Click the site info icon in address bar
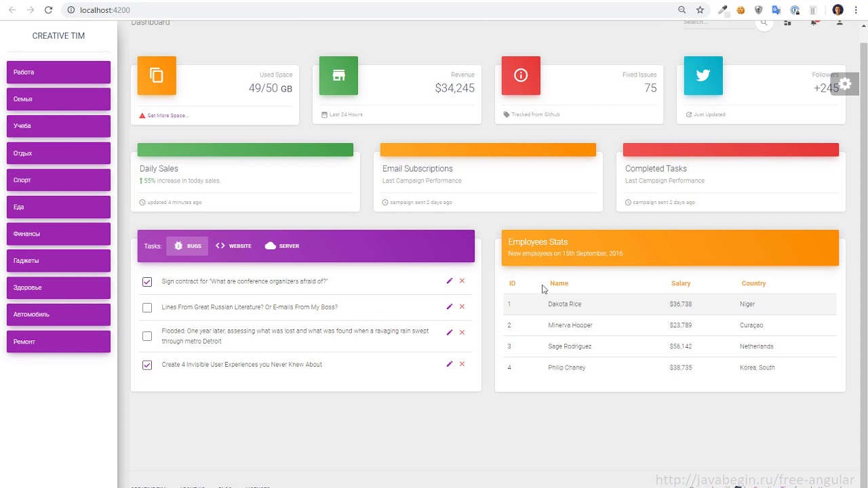 point(71,10)
